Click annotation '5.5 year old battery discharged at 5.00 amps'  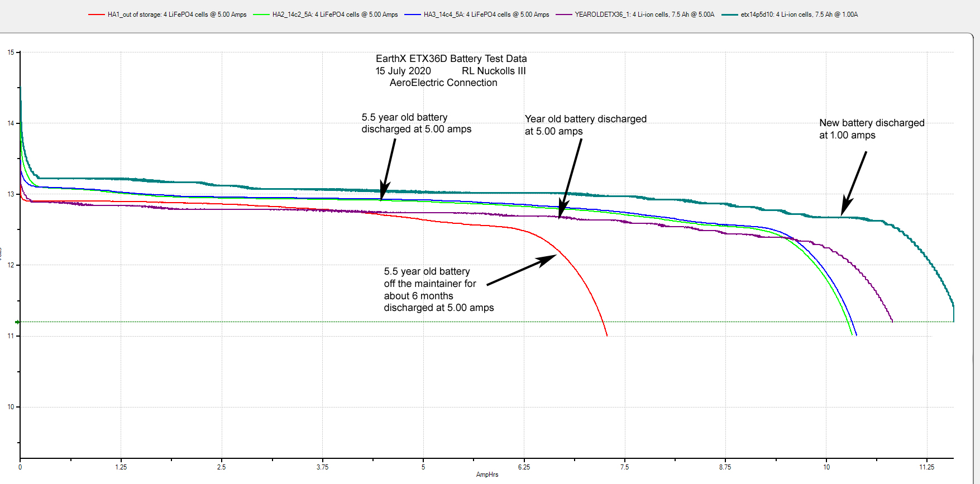(x=416, y=123)
